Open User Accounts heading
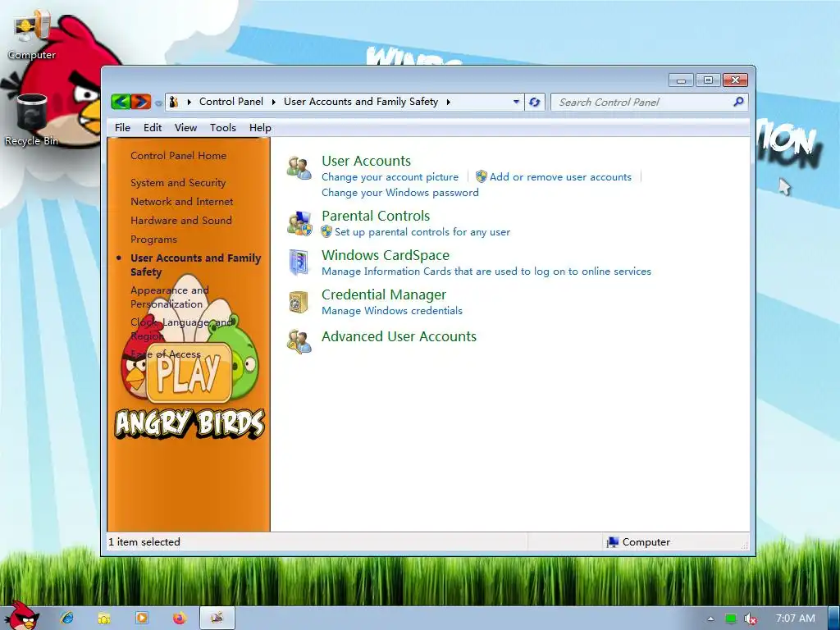This screenshot has height=630, width=840. [x=366, y=161]
